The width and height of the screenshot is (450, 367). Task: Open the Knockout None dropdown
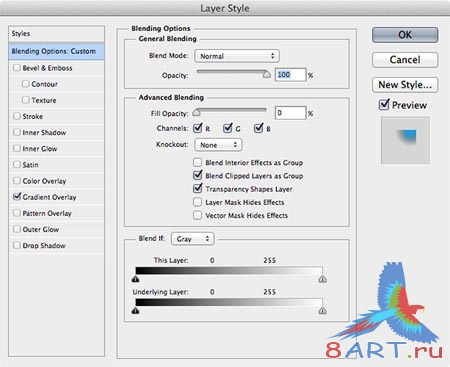tap(218, 145)
